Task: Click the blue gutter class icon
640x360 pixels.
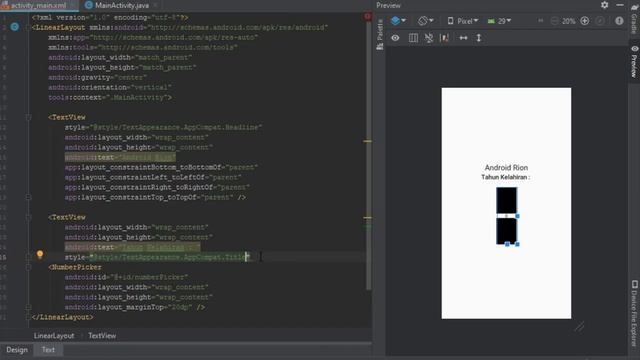Action: 15,27
